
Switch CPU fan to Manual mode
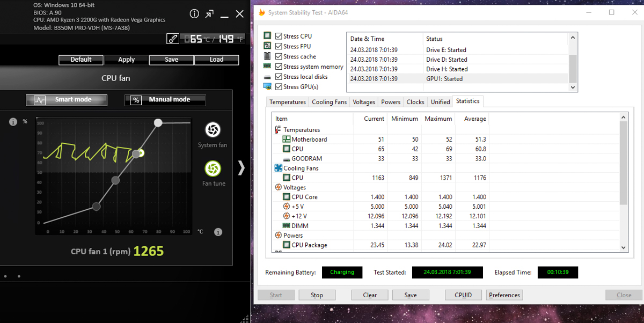(x=165, y=100)
